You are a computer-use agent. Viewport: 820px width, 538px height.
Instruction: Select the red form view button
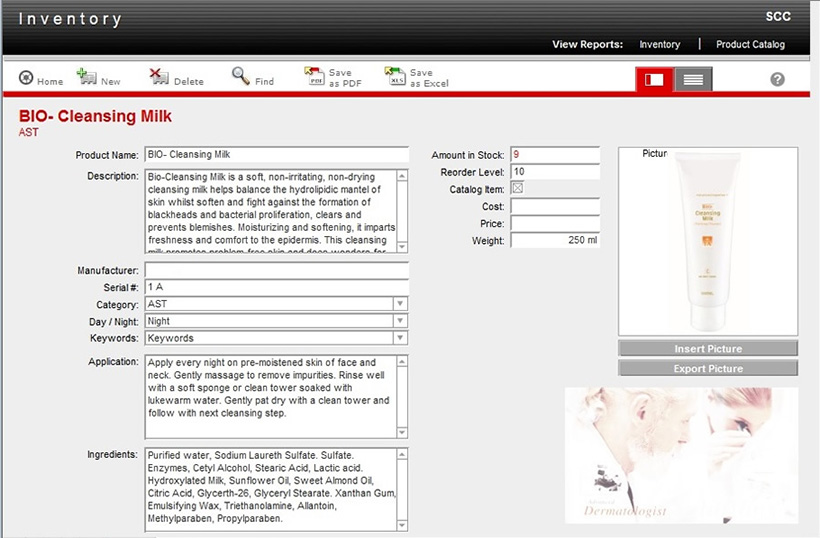coord(654,80)
